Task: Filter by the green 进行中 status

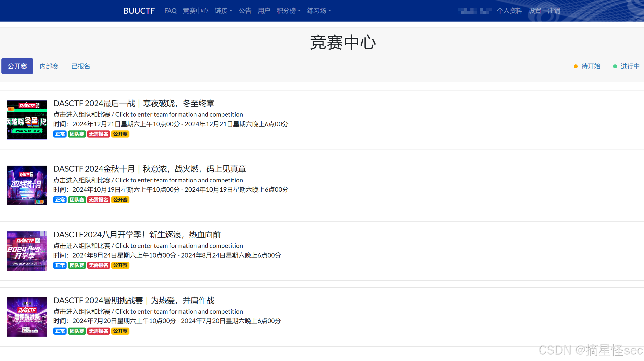Action: pyautogui.click(x=630, y=66)
